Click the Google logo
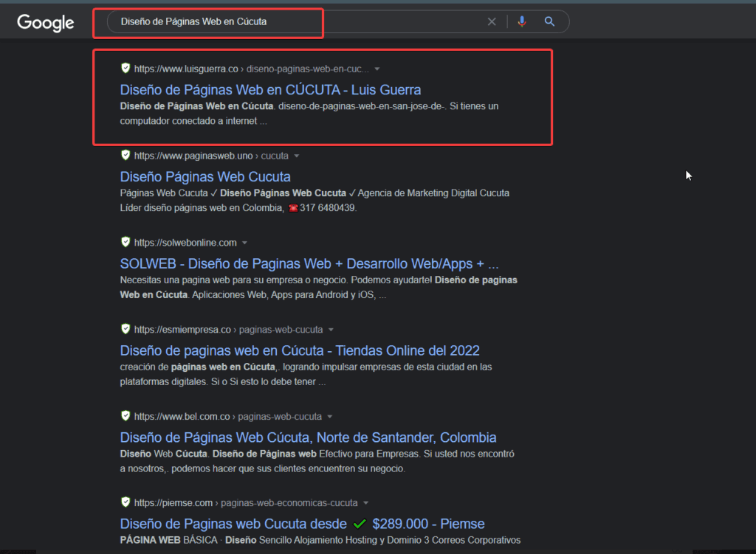The image size is (756, 554). click(x=45, y=23)
